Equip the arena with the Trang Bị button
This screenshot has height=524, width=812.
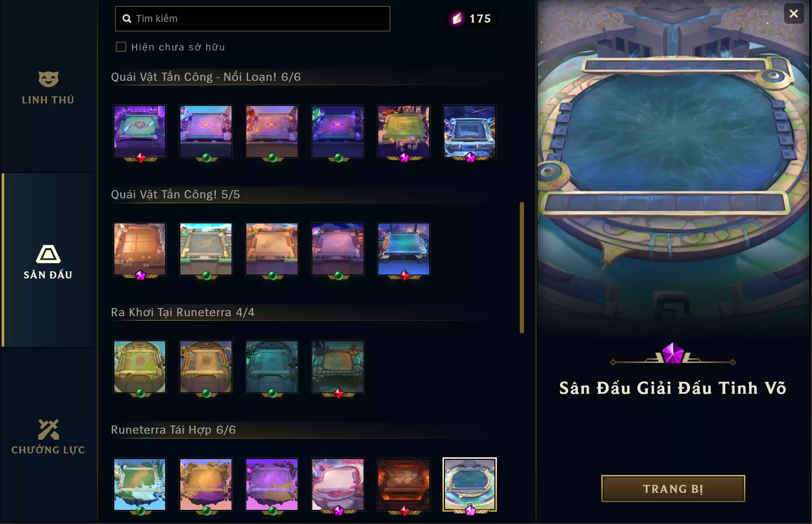coord(673,488)
